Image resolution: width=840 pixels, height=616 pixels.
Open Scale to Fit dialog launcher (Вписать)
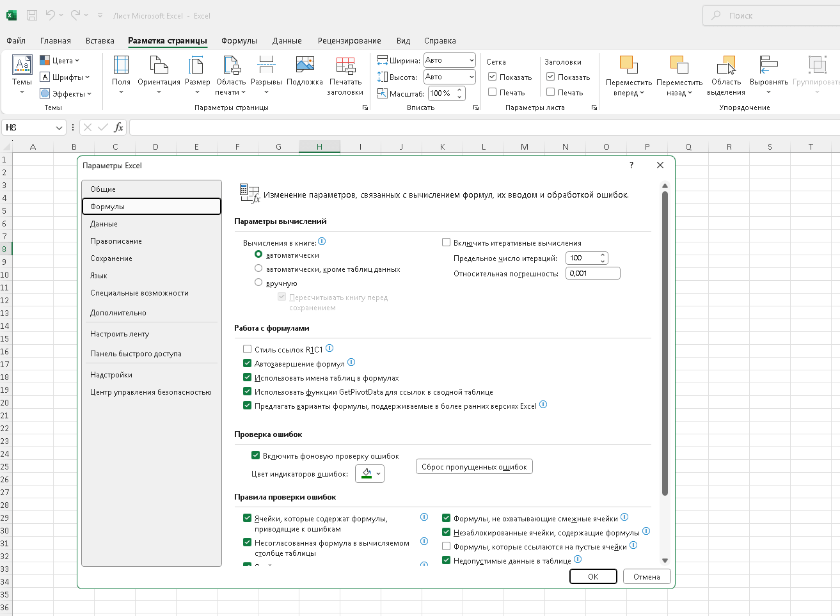[x=476, y=107]
